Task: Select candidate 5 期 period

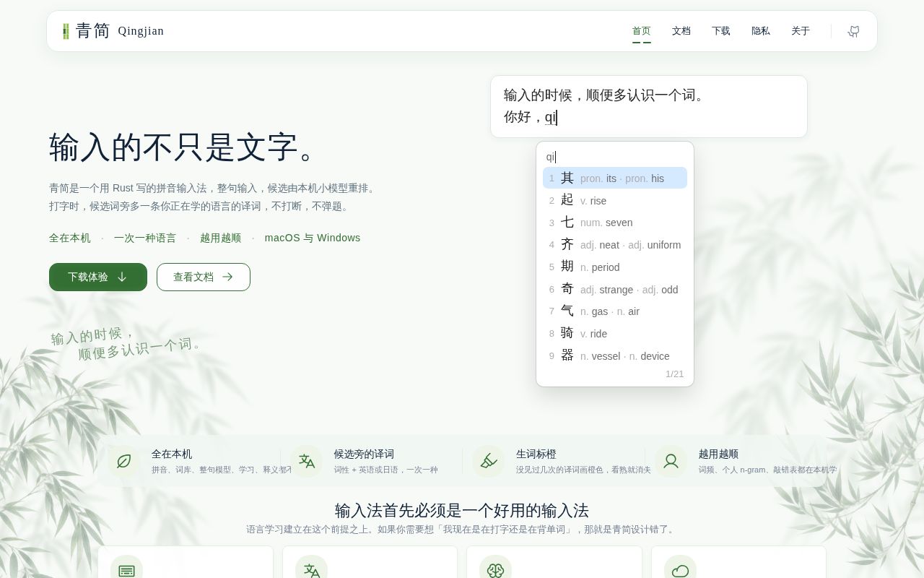Action: [x=615, y=267]
